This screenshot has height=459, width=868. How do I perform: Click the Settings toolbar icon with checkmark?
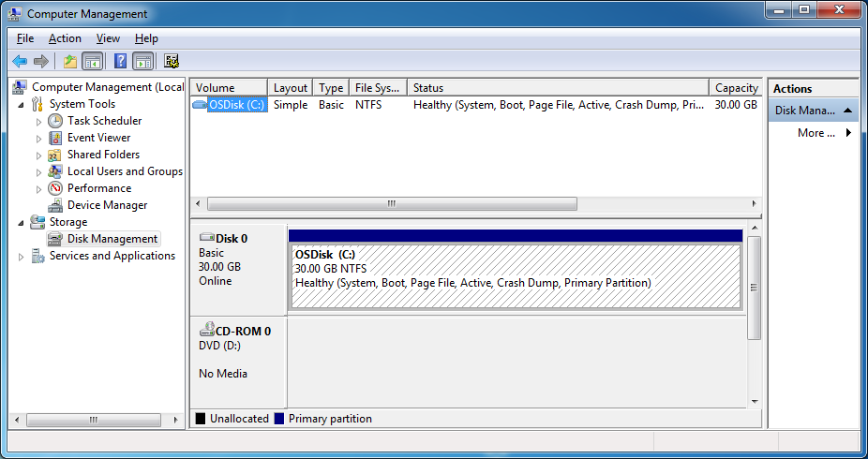pyautogui.click(x=172, y=62)
